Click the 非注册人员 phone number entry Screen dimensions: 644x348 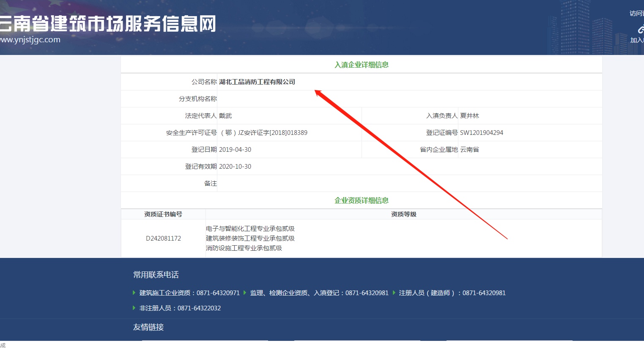[180, 308]
